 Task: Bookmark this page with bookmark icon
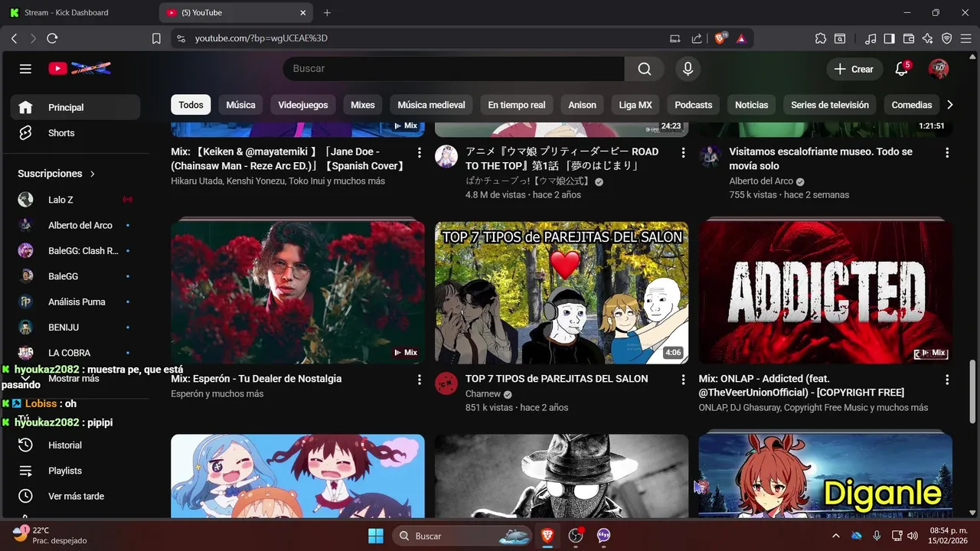(x=156, y=38)
